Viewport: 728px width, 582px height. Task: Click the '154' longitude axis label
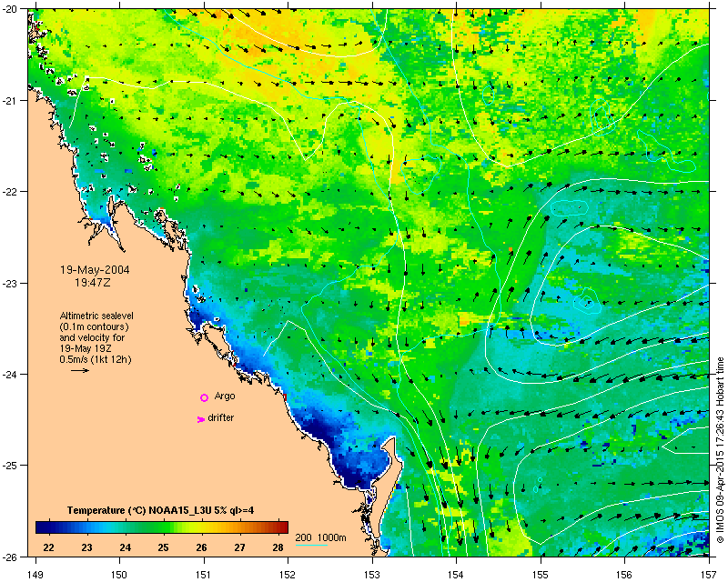[457, 575]
